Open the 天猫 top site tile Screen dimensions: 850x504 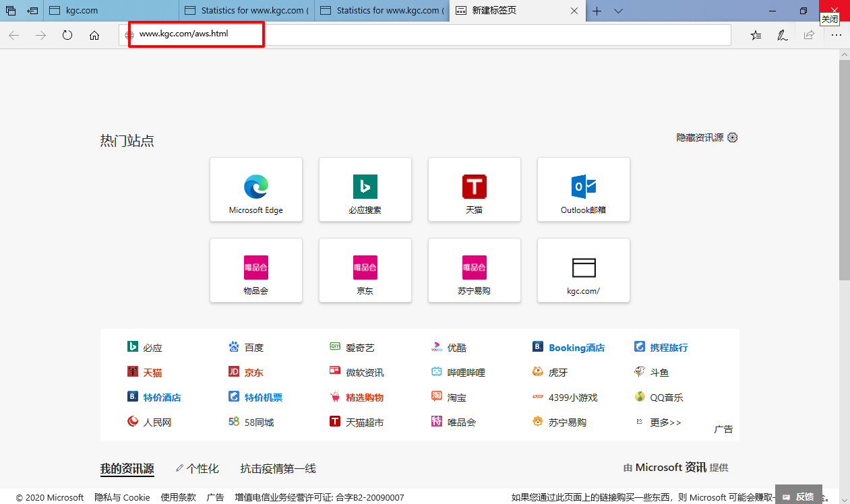475,189
